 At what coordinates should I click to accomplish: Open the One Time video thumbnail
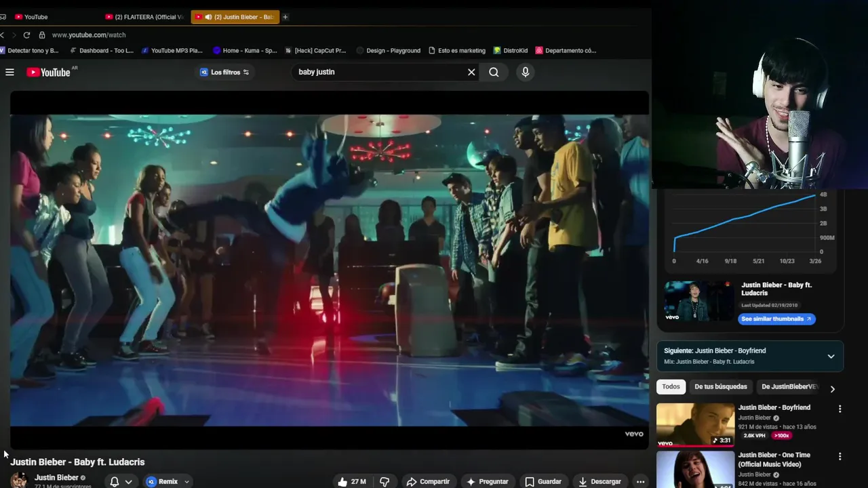coord(695,469)
